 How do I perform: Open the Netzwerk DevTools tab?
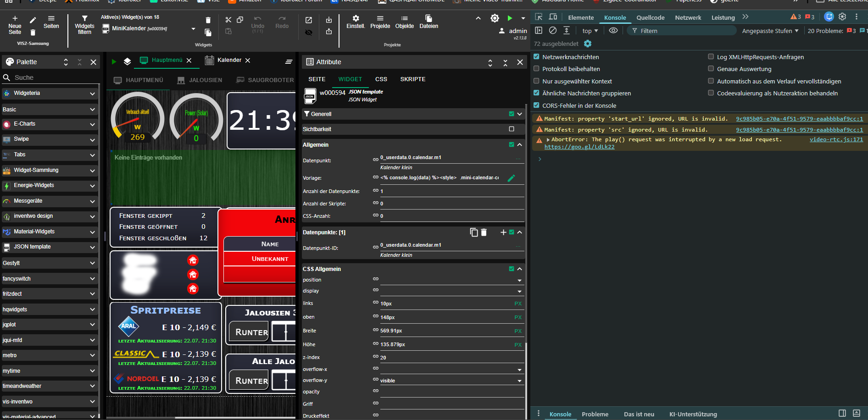tap(688, 17)
